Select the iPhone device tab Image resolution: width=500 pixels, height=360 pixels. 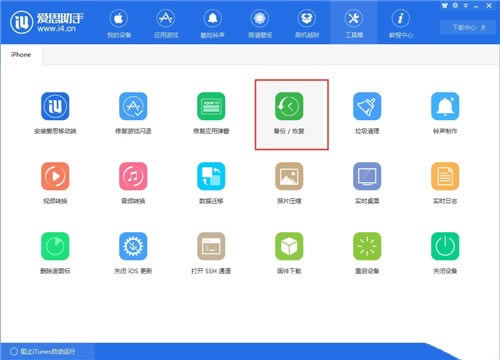tap(21, 55)
